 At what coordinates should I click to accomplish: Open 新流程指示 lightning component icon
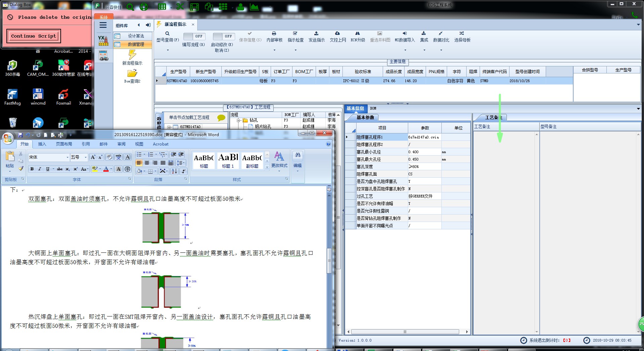[132, 55]
